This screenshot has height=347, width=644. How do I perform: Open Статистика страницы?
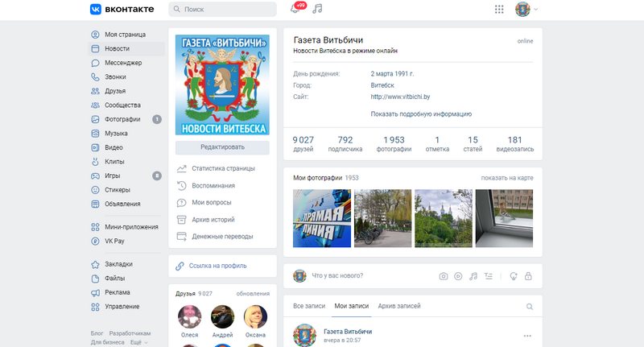coord(216,168)
